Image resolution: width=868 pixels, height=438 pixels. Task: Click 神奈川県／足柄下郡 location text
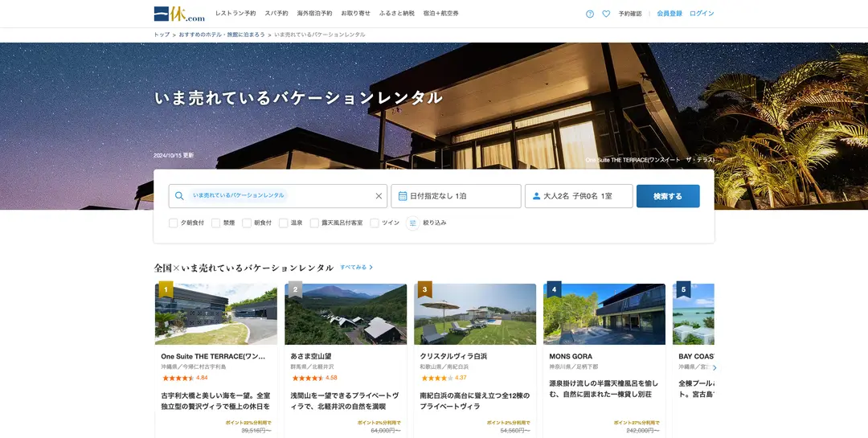574,367
